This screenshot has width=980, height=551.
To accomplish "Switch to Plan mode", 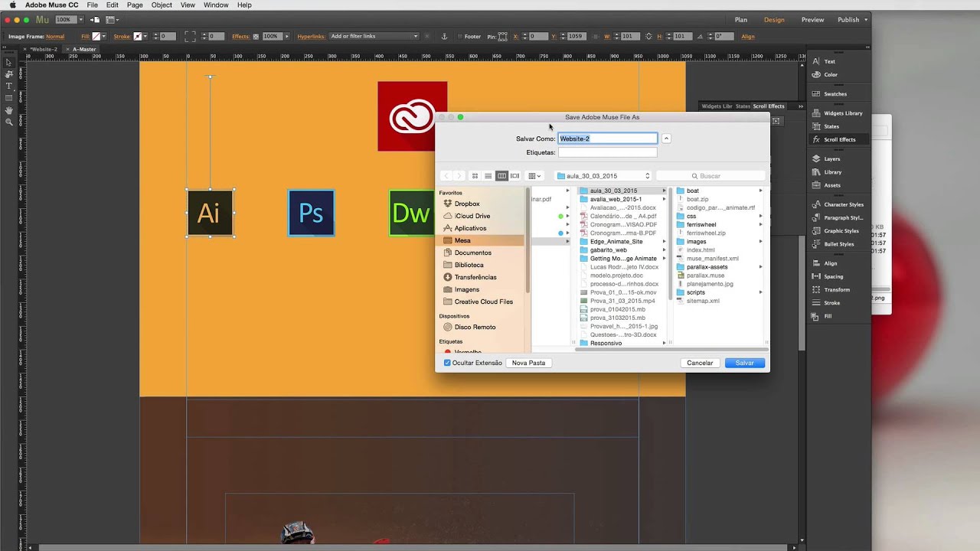I will pyautogui.click(x=741, y=20).
